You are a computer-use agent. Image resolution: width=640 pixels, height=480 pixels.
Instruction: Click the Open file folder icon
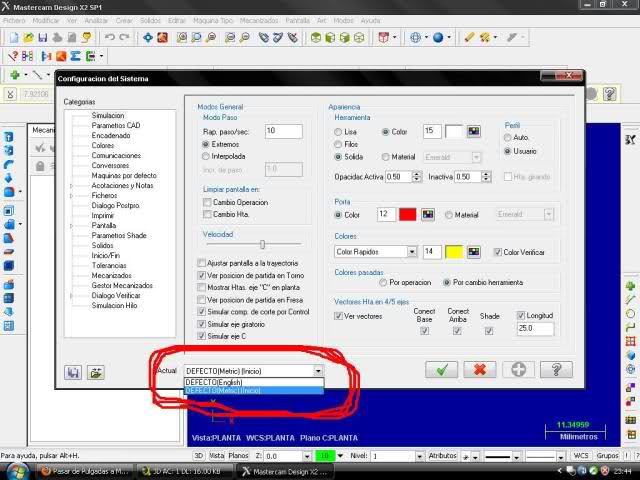28,38
